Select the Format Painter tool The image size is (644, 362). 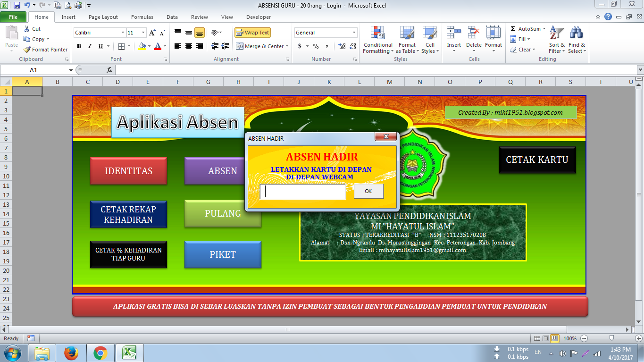pyautogui.click(x=45, y=49)
